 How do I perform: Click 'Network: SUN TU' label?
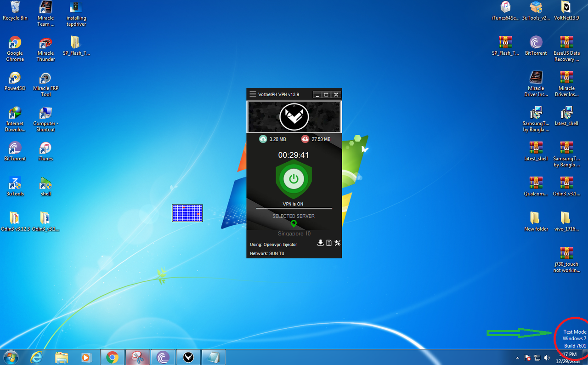(x=267, y=254)
